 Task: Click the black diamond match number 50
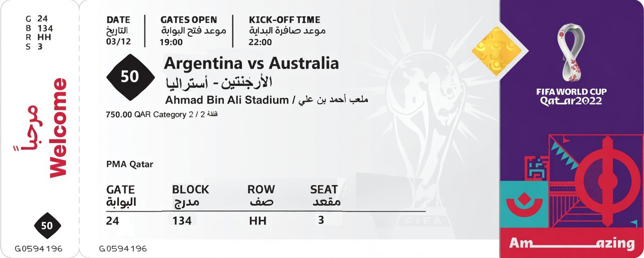[130, 77]
